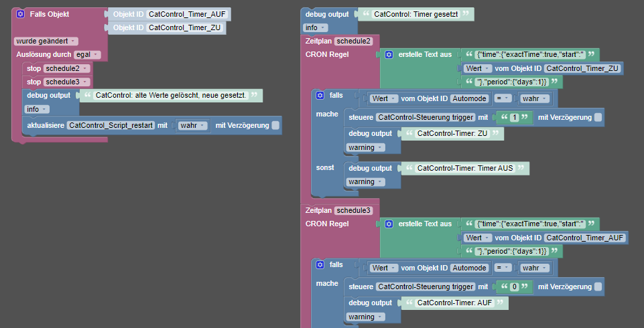Viewport: 644px width, 328px height.
Task: Change the warning level for CatControl-Timer: ZU output
Action: 365,147
